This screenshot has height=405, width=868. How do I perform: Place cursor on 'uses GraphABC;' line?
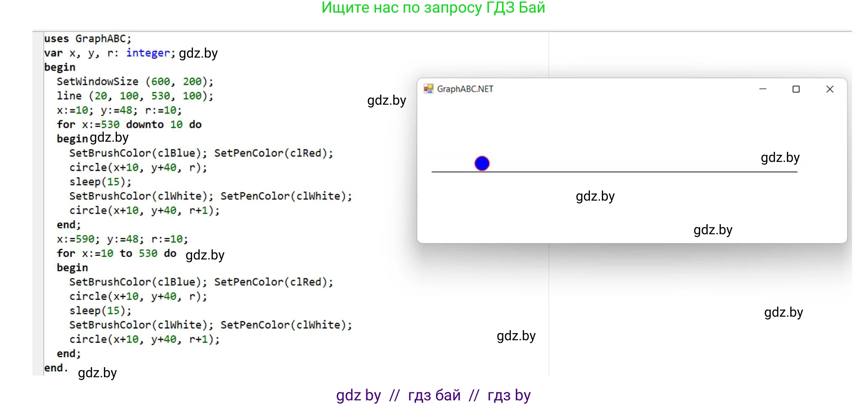pos(87,39)
